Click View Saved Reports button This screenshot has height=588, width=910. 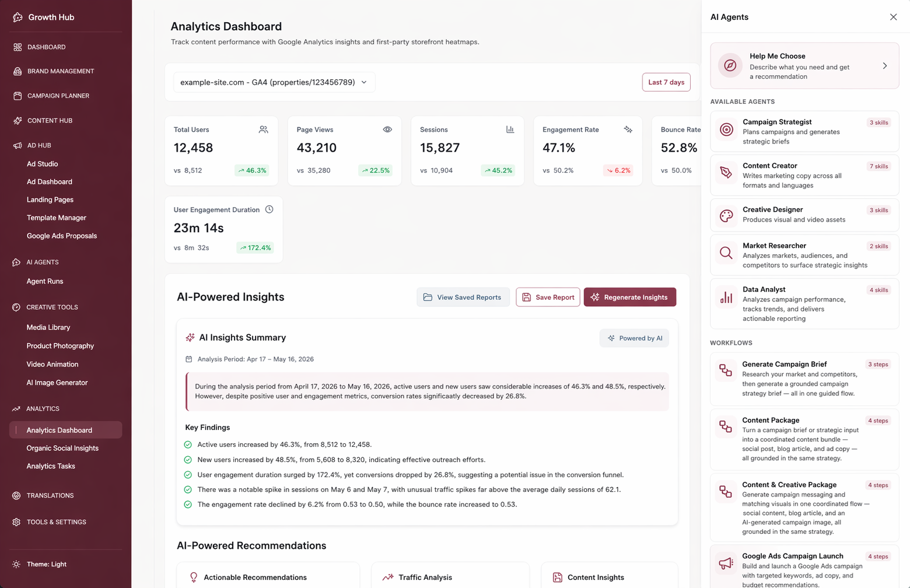click(463, 297)
